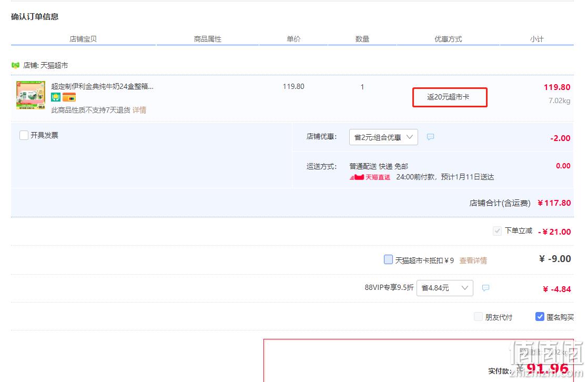Open the 店铺优惠 省2元 dropdown
The image size is (588, 382).
pyautogui.click(x=383, y=137)
